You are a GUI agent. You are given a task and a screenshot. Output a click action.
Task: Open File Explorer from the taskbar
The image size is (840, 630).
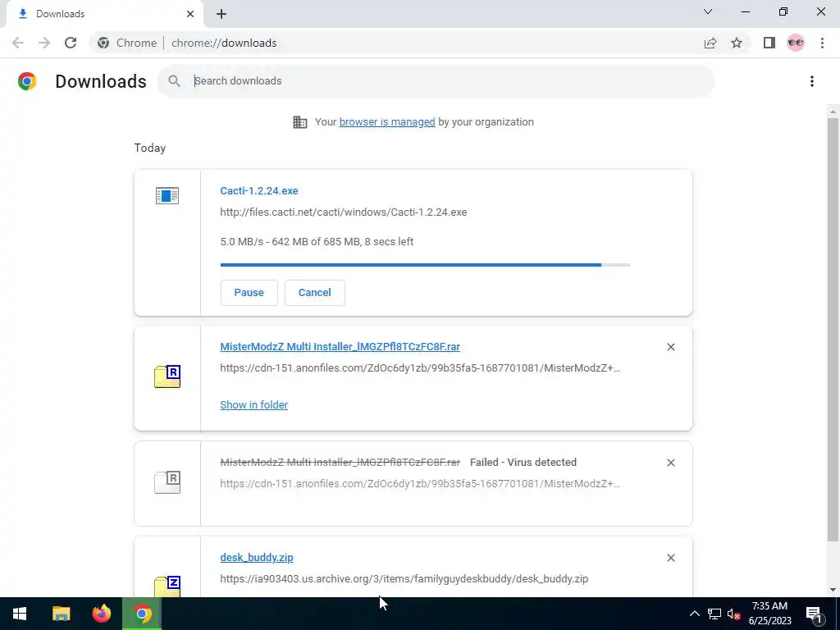[x=61, y=614]
